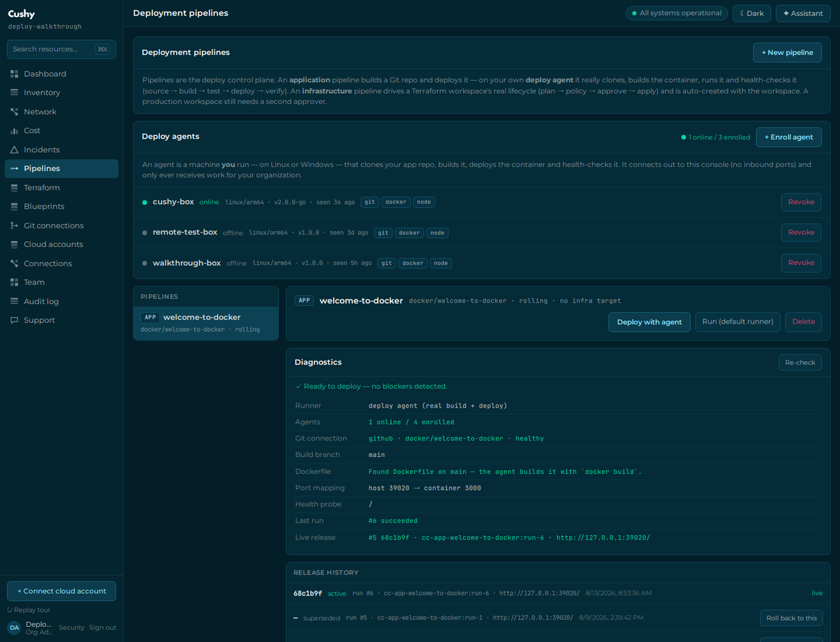Image resolution: width=840 pixels, height=642 pixels.
Task: Click the Network nodes icon in sidebar
Action: click(x=14, y=112)
